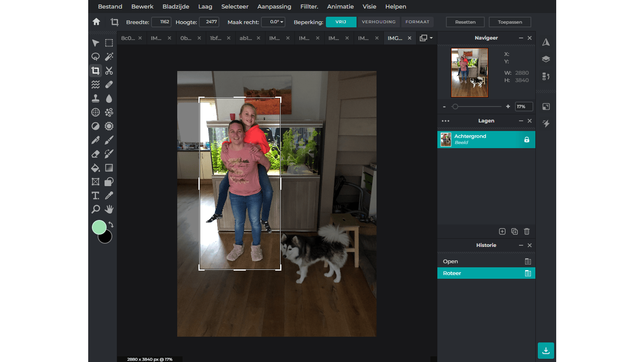Screen dimensions: 644x362
Task: Set constraint to VRIJ
Action: 341,22
